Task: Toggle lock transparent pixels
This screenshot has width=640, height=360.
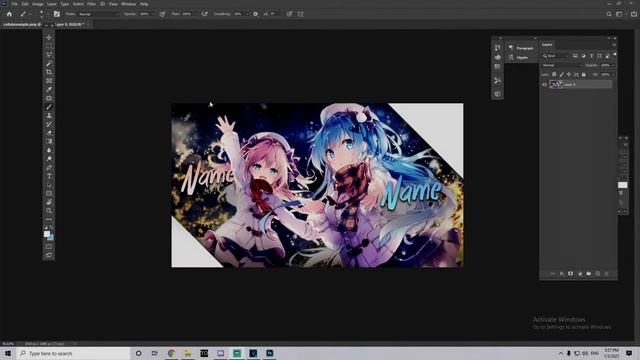Action: (554, 75)
